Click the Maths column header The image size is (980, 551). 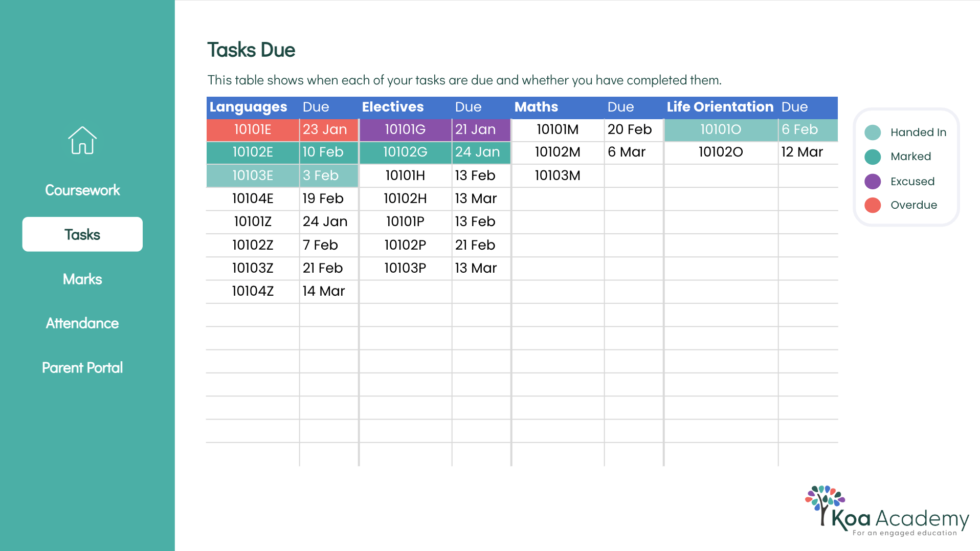point(536,107)
